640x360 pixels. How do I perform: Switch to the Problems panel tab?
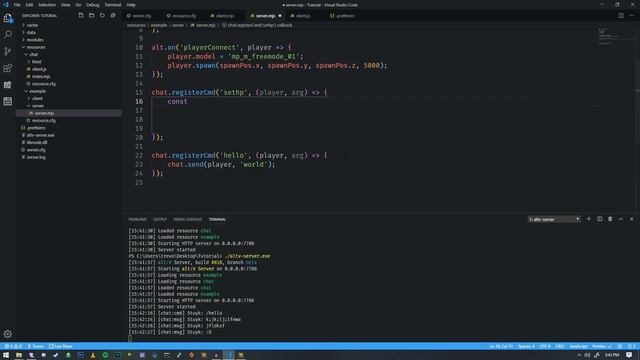(x=138, y=219)
